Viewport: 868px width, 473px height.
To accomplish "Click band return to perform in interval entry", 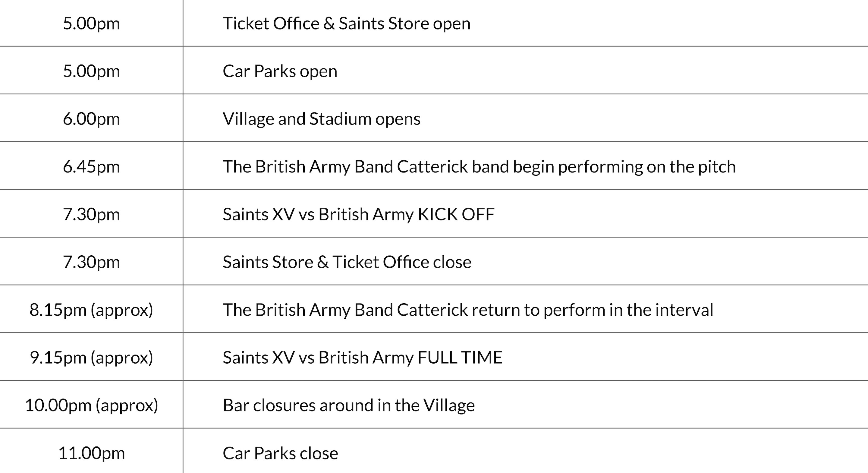I will click(468, 310).
